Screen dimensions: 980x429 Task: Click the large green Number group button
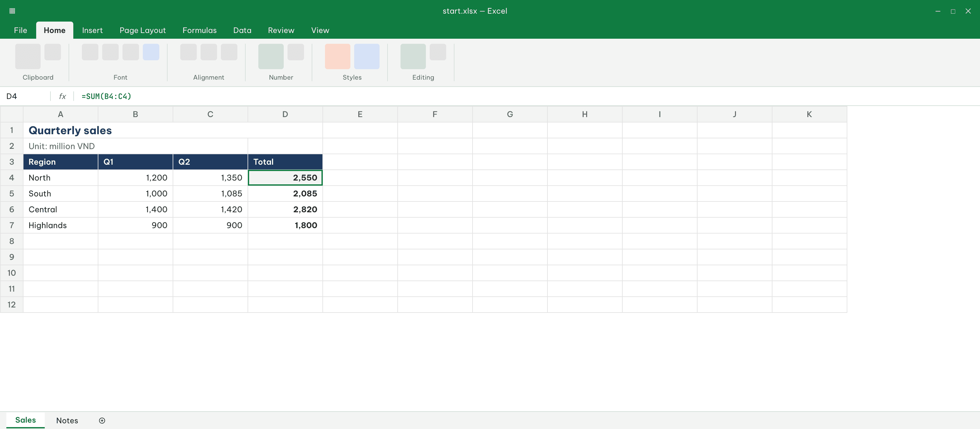click(271, 56)
